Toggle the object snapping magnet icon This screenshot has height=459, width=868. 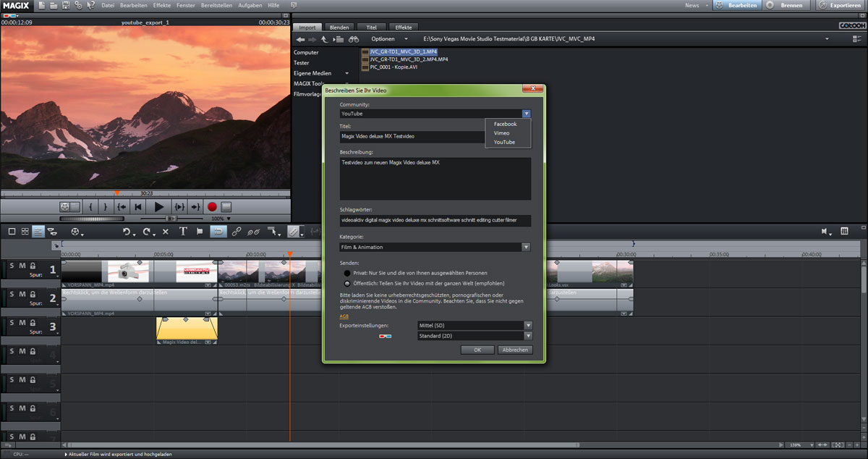click(218, 232)
